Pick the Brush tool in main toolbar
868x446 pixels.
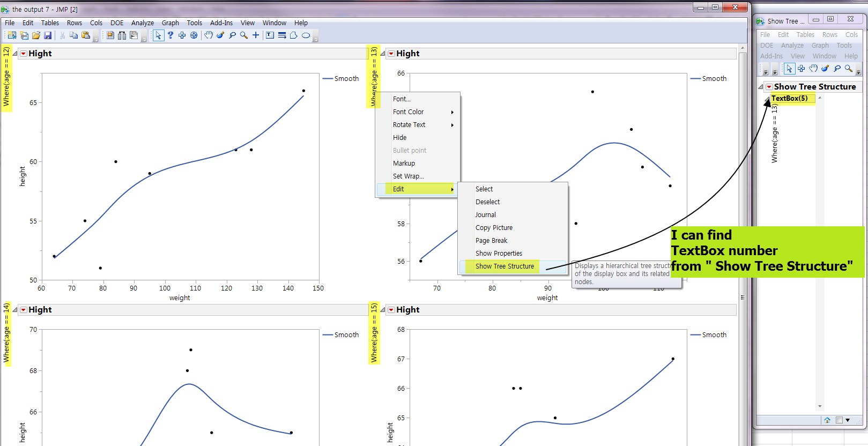tap(220, 35)
